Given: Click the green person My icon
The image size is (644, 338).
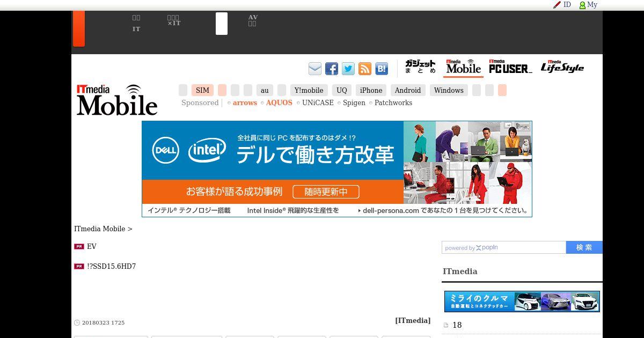Looking at the screenshot, I should 582,5.
